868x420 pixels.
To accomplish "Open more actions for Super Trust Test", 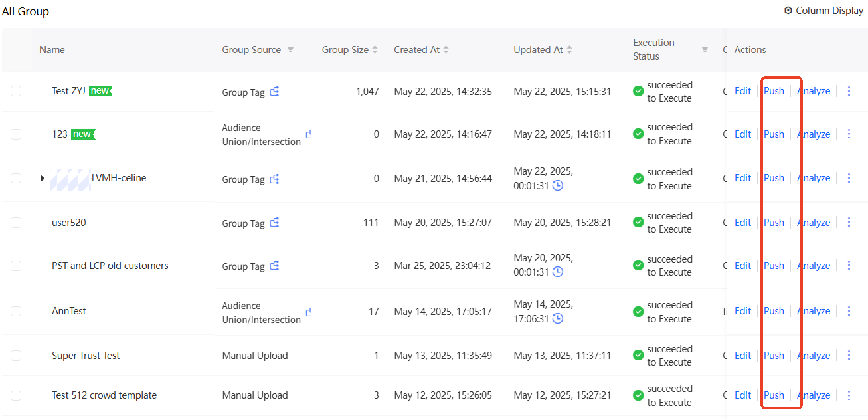I will click(x=849, y=355).
